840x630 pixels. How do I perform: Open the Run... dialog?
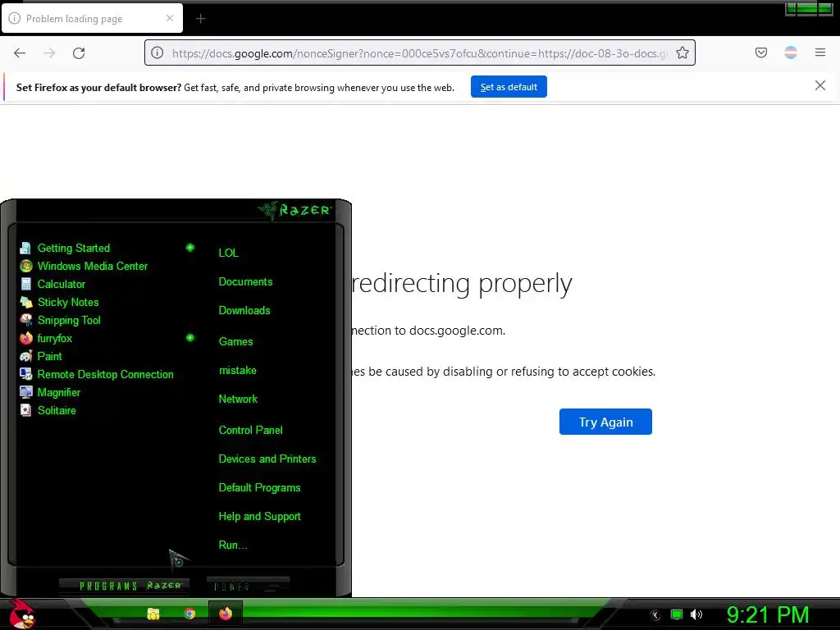(232, 546)
